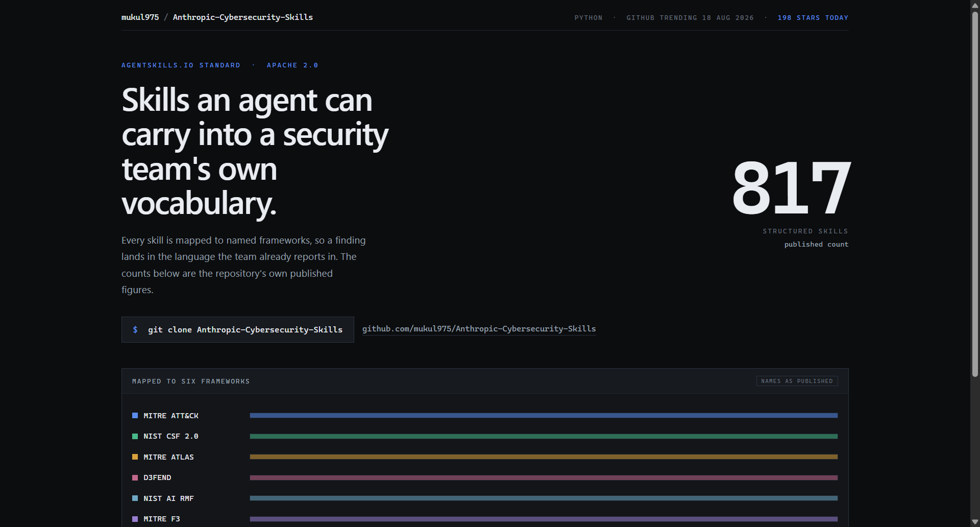980x527 pixels.
Task: Open the mukul975 profile link
Action: (x=140, y=17)
